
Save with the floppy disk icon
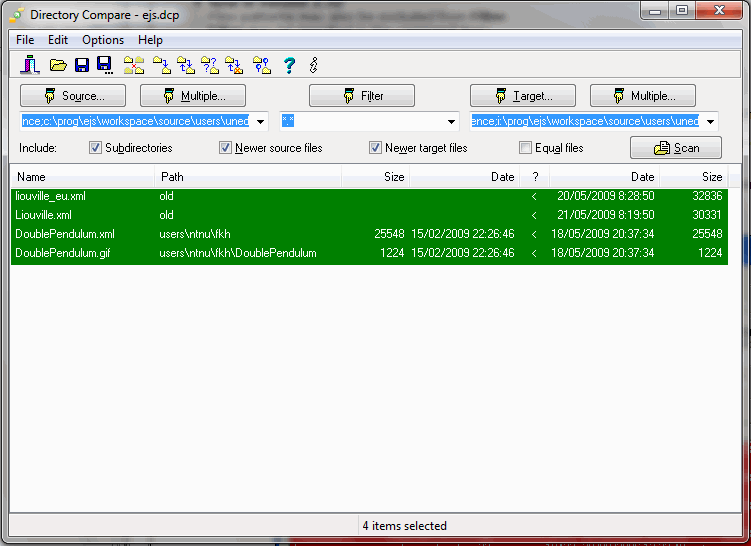point(82,65)
